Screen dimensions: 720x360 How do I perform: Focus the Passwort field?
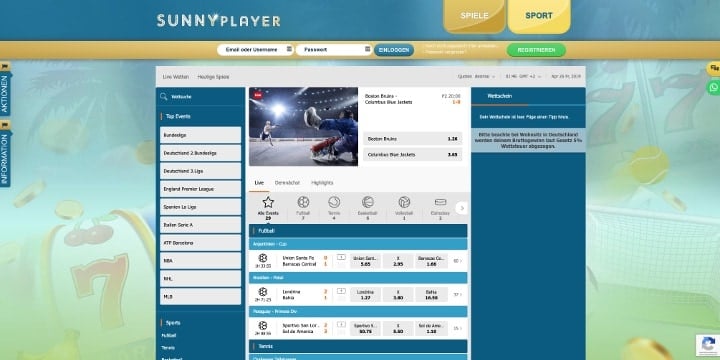tap(334, 50)
